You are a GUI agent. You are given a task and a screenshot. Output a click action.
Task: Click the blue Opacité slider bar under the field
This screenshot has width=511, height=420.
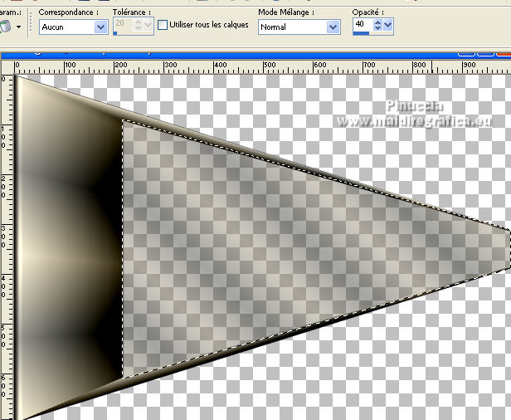(x=361, y=33)
